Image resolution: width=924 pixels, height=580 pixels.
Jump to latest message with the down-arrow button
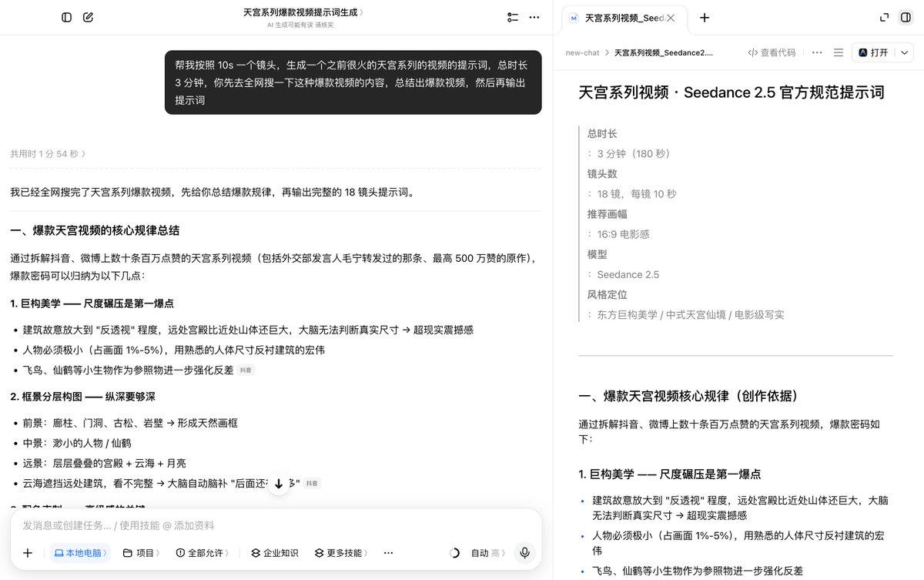(279, 484)
